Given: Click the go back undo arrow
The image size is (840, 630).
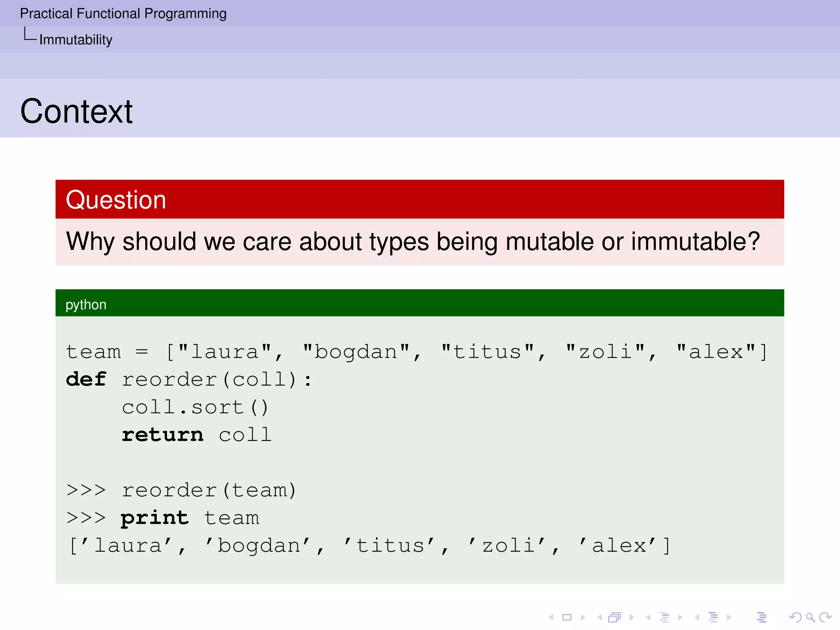Looking at the screenshot, I should [x=795, y=617].
